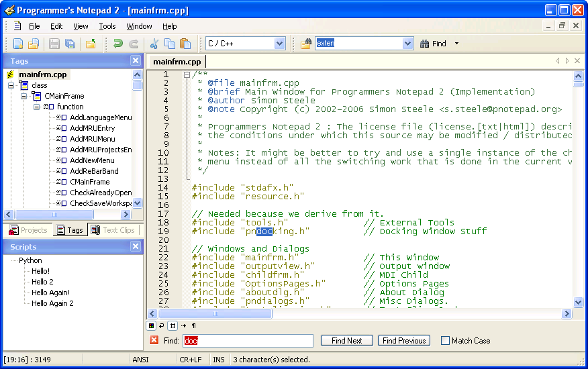Click the editor horizontal scrollbar thumb

point(215,313)
